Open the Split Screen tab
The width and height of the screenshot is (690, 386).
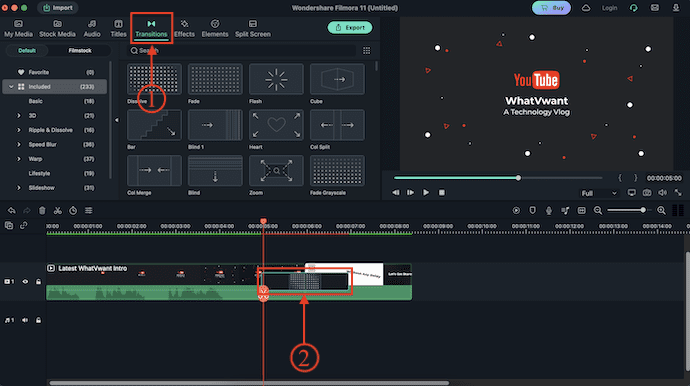(x=253, y=29)
